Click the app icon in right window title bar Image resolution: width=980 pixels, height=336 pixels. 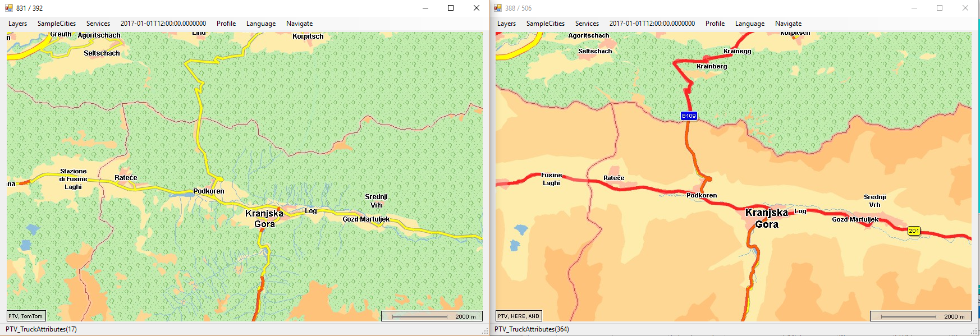[x=498, y=8]
